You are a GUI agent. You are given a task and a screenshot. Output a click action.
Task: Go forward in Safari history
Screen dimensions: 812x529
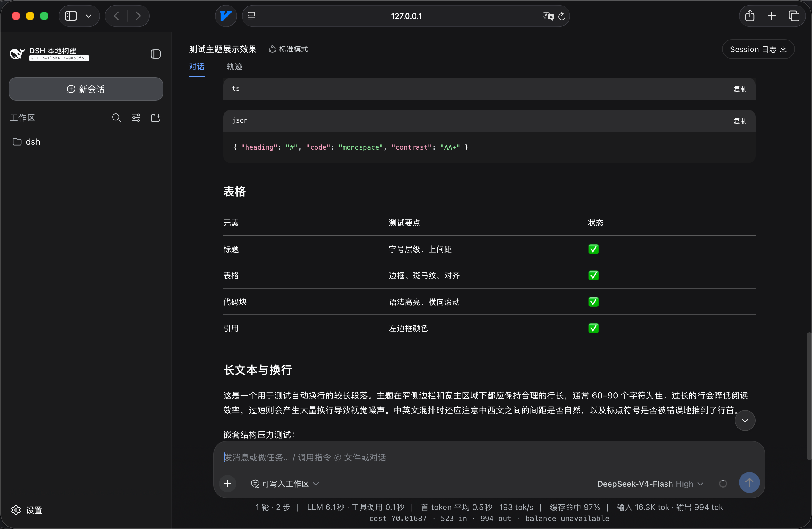coord(138,16)
